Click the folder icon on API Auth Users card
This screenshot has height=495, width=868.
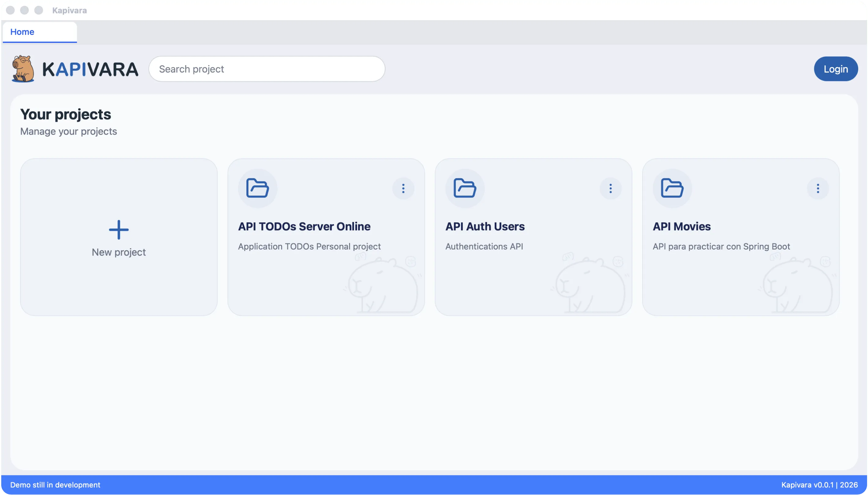[x=465, y=188]
